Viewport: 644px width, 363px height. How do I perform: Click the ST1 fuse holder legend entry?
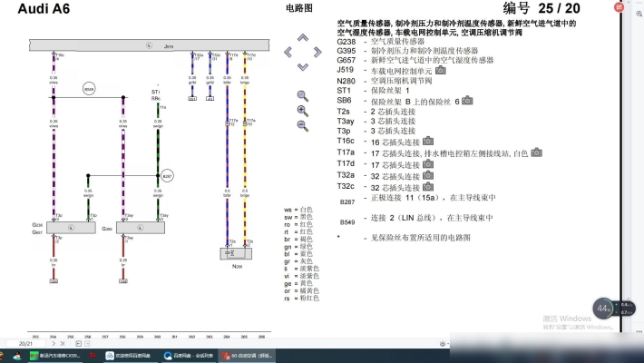coord(374,91)
